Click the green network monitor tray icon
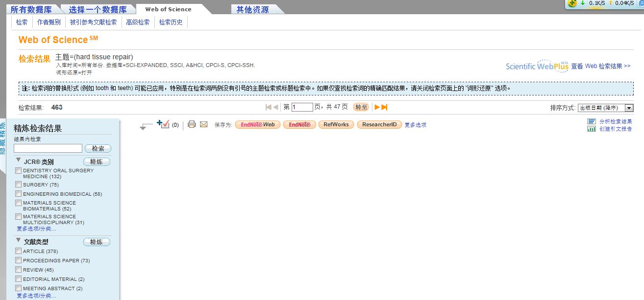The height and width of the screenshot is (300, 644). (572, 3)
